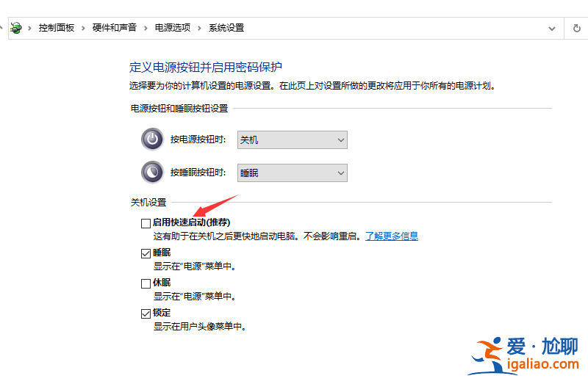Click the power button icon
This screenshot has width=588, height=384.
coord(152,140)
